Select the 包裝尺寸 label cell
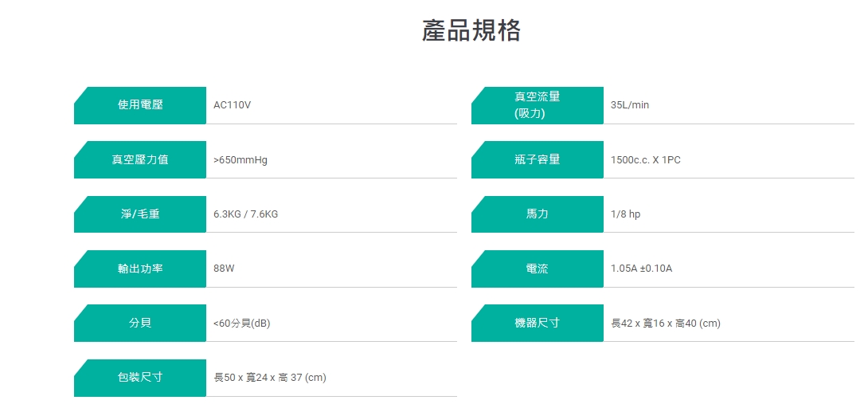This screenshot has height=404, width=868. click(x=140, y=378)
